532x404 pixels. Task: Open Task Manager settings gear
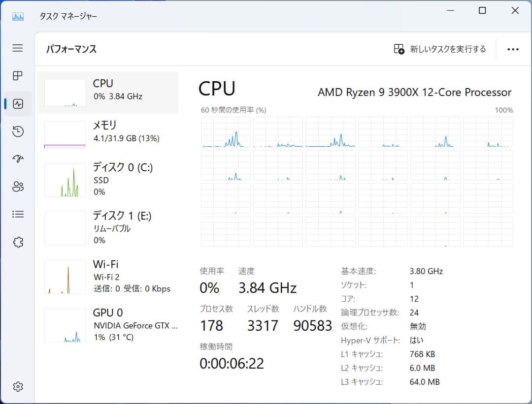(18, 387)
